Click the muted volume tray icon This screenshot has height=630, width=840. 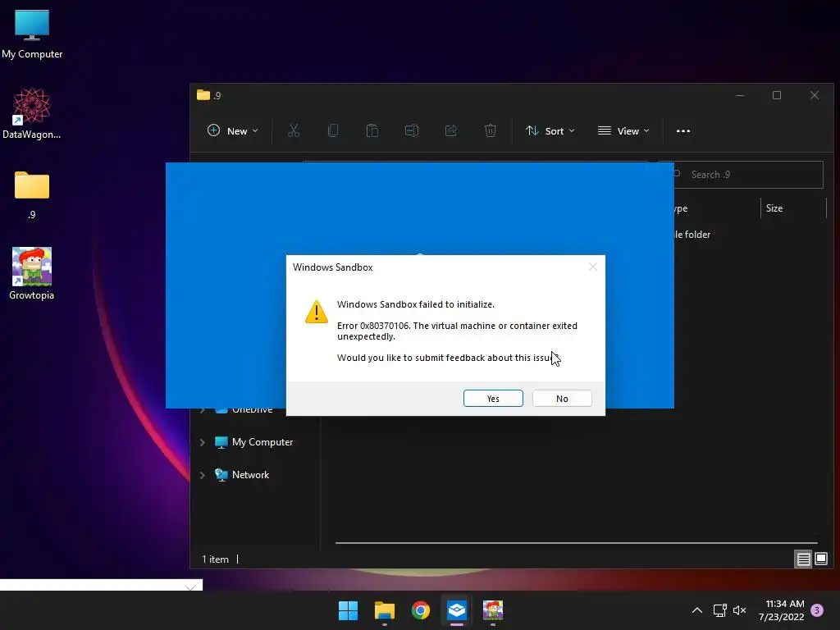click(740, 610)
